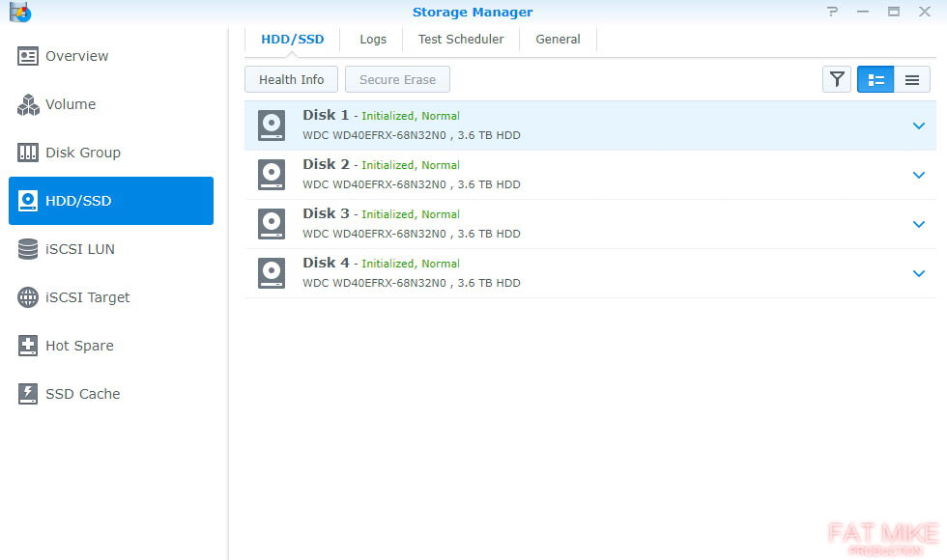This screenshot has height=560, width=947.
Task: Click the Health Info button
Action: point(291,79)
